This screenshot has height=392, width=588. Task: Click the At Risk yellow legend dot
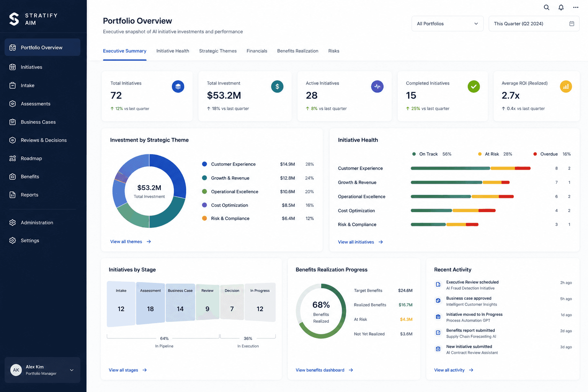point(480,154)
